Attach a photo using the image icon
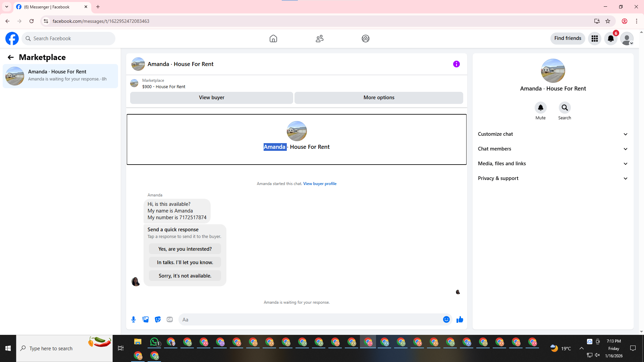Viewport: 644px width, 362px height. (146, 319)
